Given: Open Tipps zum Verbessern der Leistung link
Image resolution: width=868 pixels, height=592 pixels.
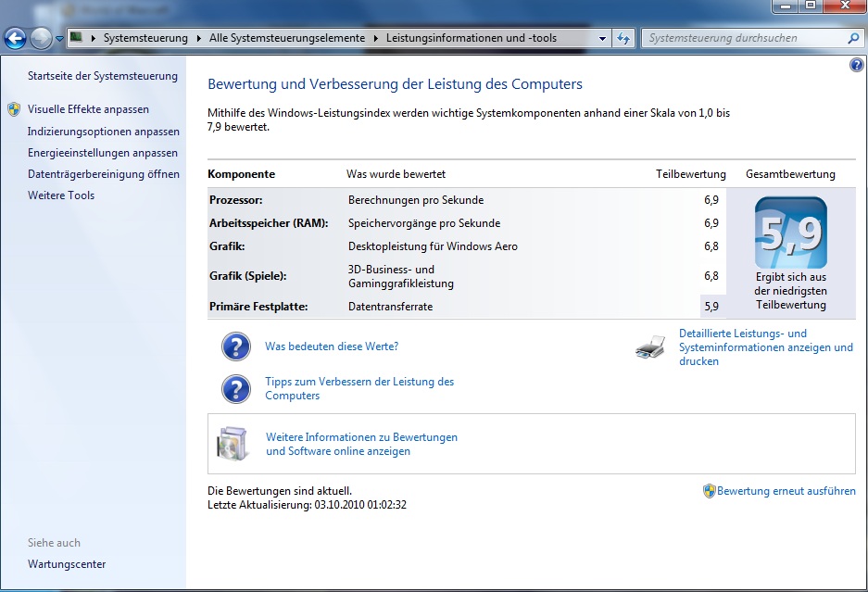Looking at the screenshot, I should coord(359,388).
